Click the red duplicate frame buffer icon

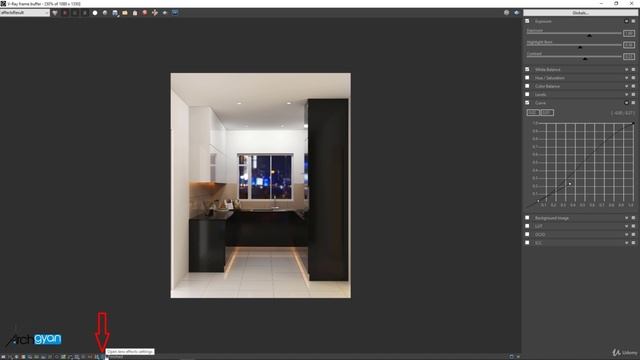coord(145,13)
